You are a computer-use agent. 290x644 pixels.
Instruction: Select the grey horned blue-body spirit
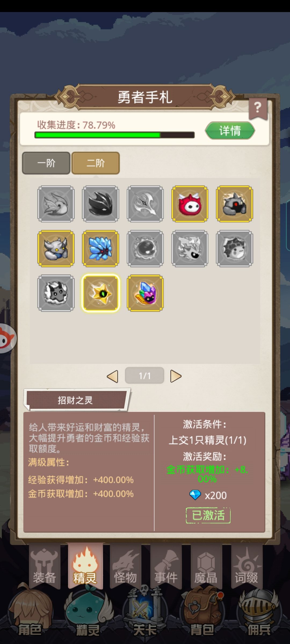point(56,248)
